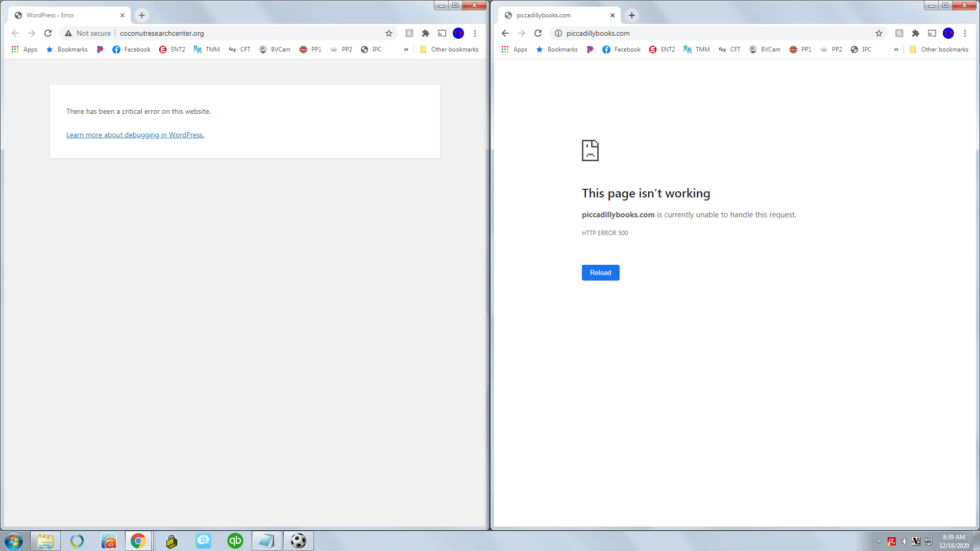The width and height of the screenshot is (980, 551).
Task: Open Apps grid in right bookmarks bar
Action: pyautogui.click(x=514, y=49)
